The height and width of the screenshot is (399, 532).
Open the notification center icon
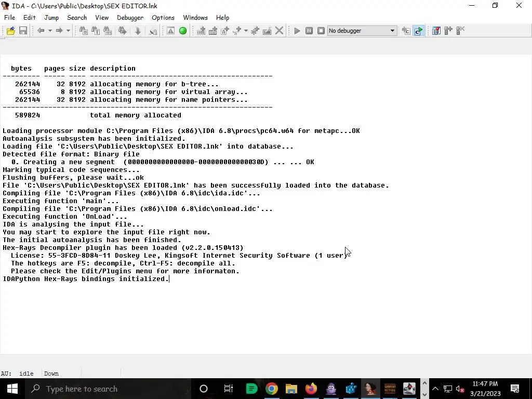pyautogui.click(x=515, y=389)
